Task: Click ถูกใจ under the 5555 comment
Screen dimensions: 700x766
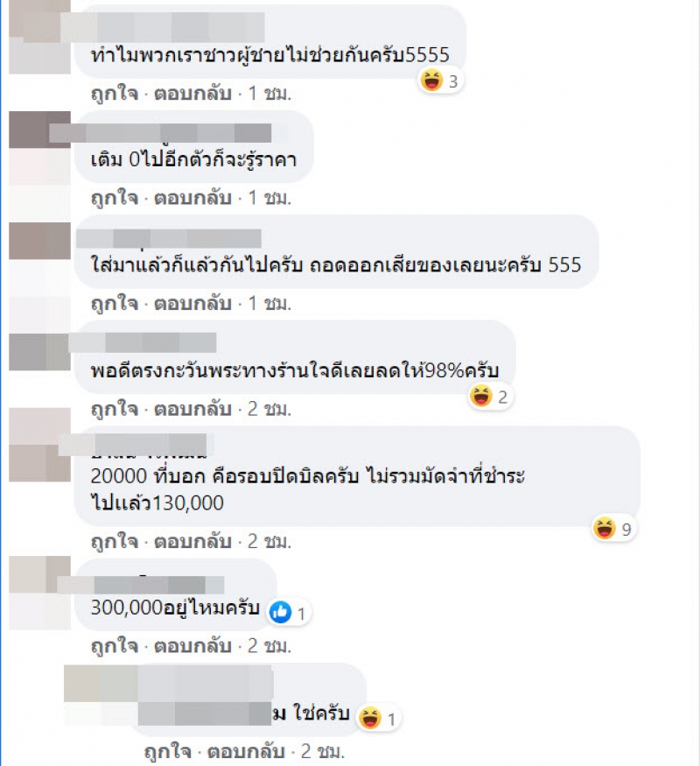Action: pos(115,93)
